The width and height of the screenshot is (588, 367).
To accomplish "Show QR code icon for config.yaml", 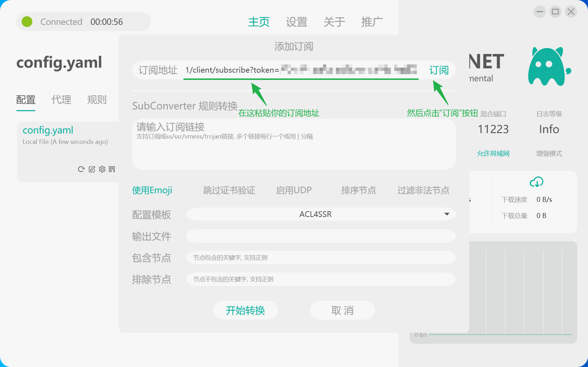I will (112, 169).
